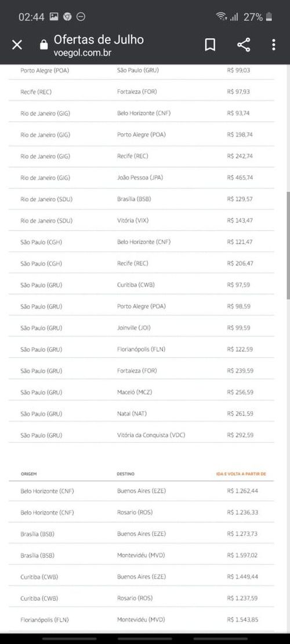The width and height of the screenshot is (290, 644).
Task: Open the three-dot overflow menu
Action: 274,45
